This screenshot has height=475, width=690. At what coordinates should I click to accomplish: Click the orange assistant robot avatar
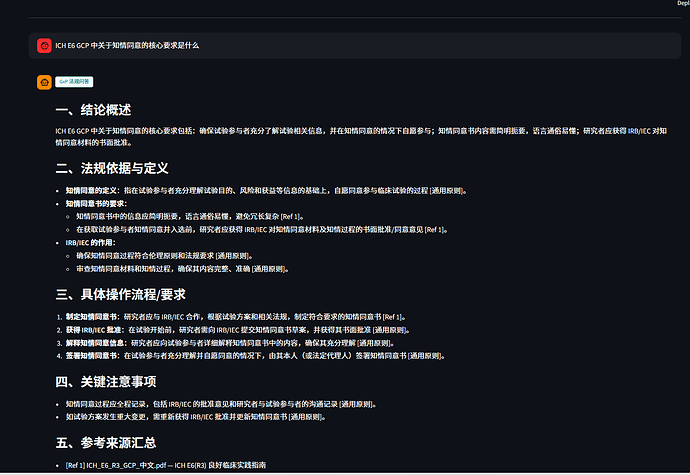coord(44,82)
